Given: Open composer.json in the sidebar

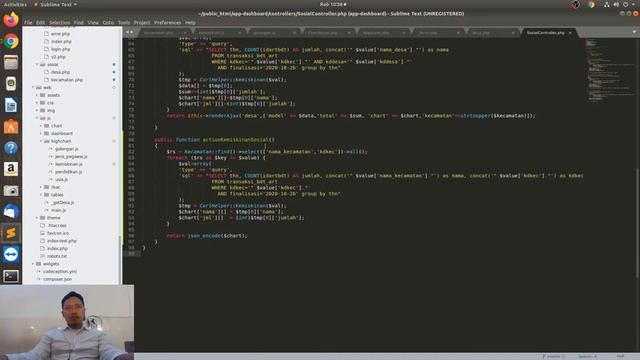Looking at the screenshot, I should tap(58, 279).
